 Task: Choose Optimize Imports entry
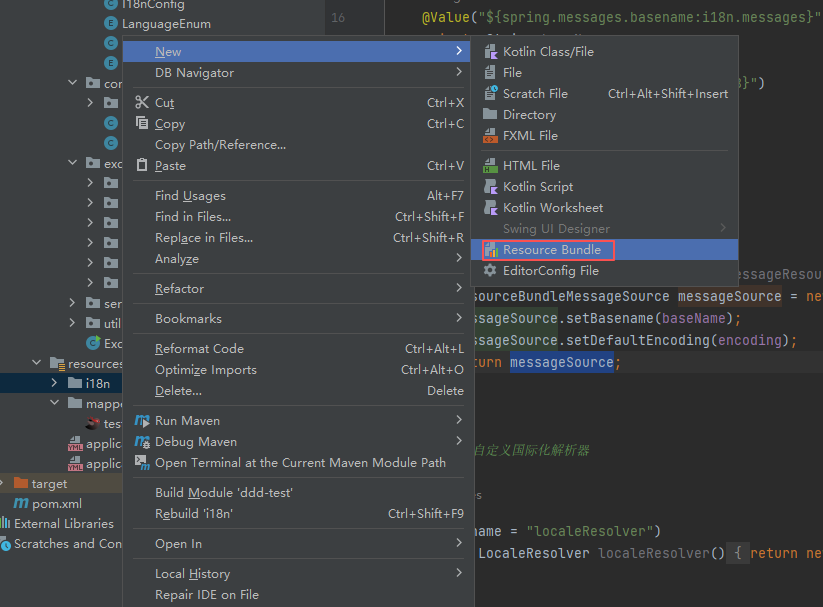tap(299, 370)
